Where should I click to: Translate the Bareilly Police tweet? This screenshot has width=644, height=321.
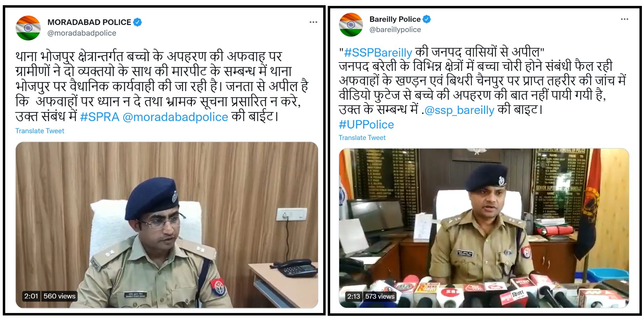(362, 138)
